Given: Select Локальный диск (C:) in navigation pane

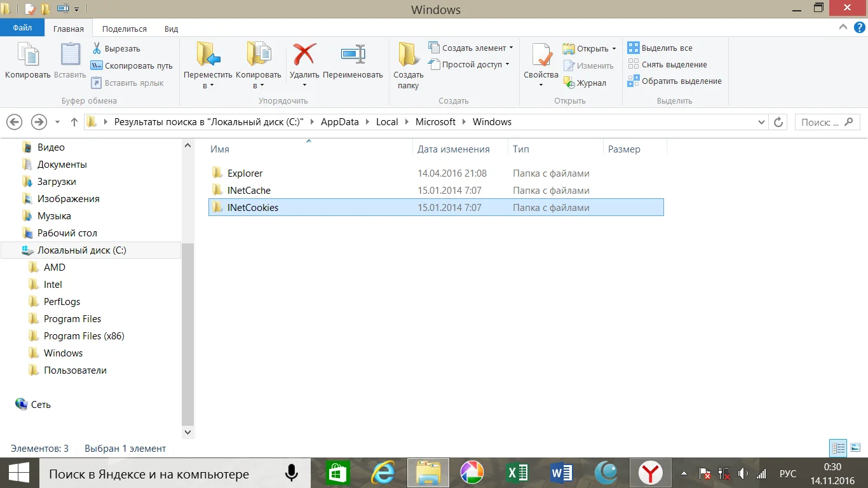Looking at the screenshot, I should pos(91,250).
